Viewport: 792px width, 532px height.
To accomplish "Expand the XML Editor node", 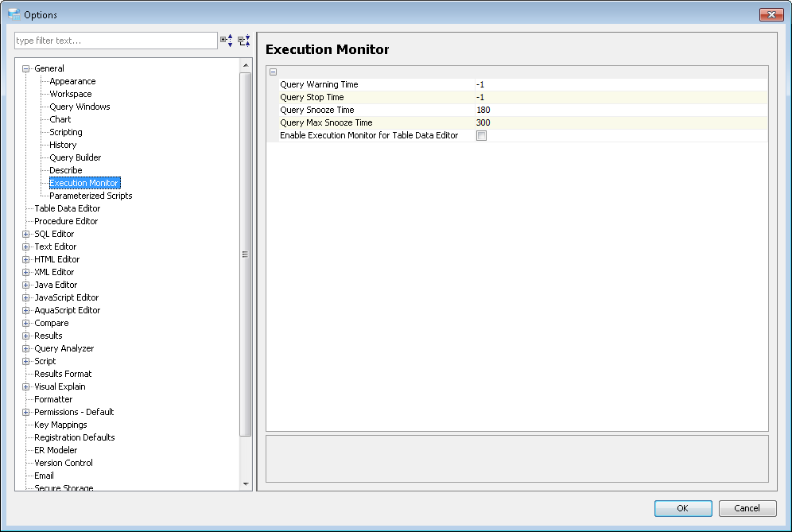I will [x=25, y=272].
